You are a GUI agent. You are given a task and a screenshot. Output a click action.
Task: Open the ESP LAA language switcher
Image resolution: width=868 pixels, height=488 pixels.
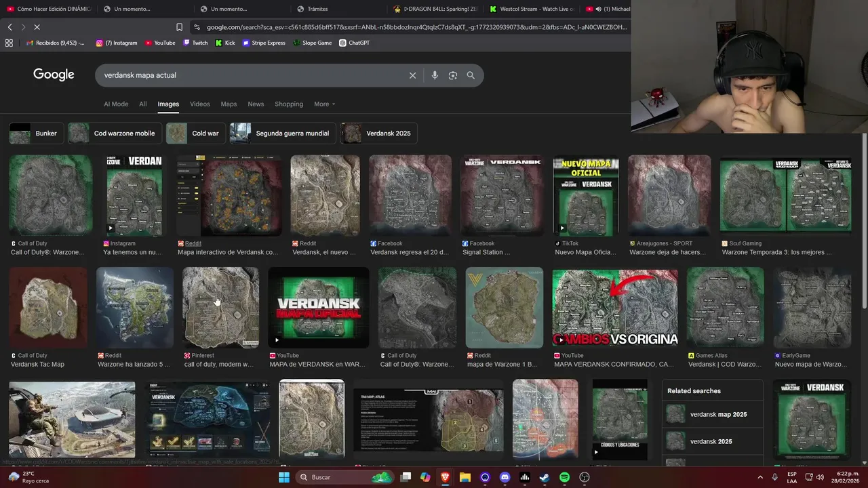[x=792, y=477]
